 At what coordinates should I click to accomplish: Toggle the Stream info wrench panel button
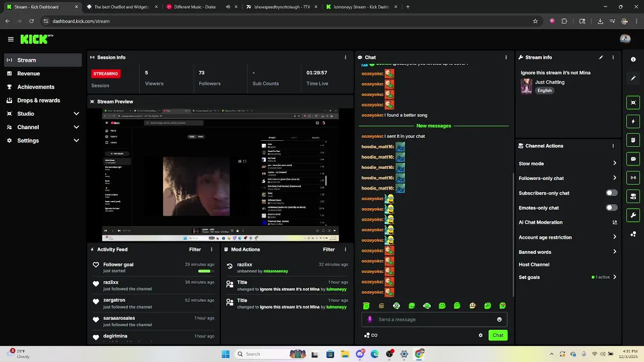point(633,215)
